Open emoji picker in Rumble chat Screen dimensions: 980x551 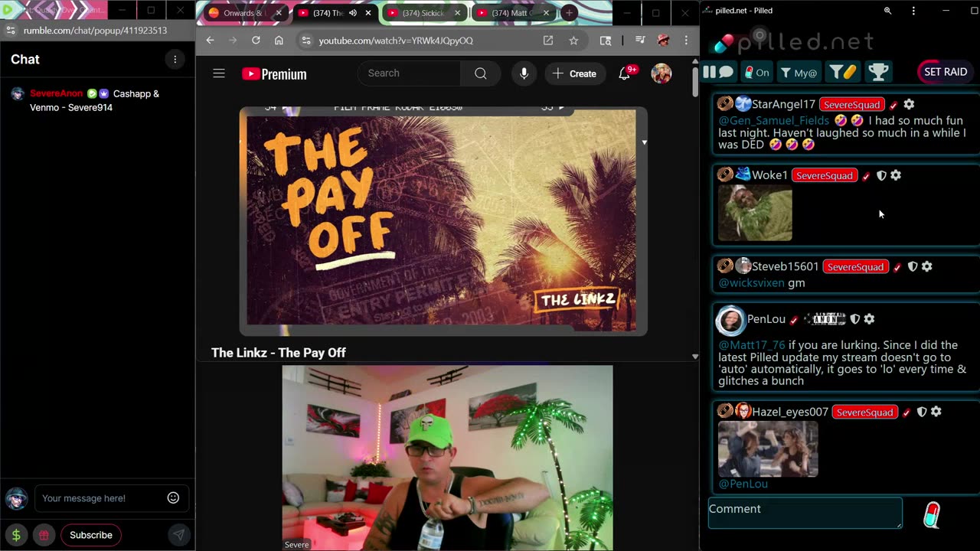coord(173,498)
